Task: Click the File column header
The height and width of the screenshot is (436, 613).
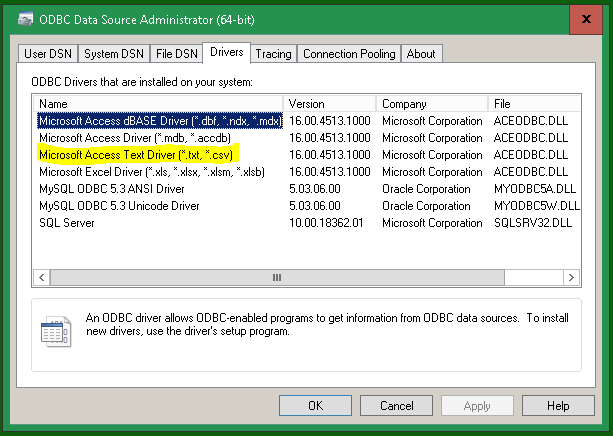Action: [x=534, y=104]
